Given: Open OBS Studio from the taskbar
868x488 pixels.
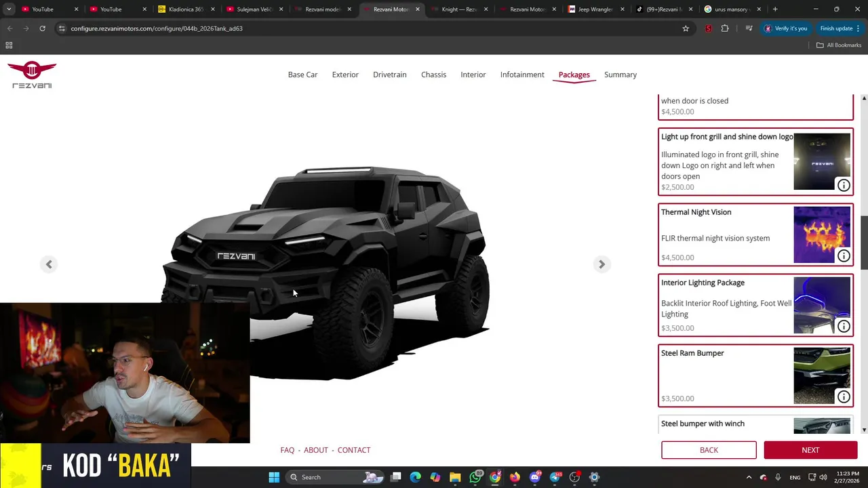Looking at the screenshot, I should [574, 477].
